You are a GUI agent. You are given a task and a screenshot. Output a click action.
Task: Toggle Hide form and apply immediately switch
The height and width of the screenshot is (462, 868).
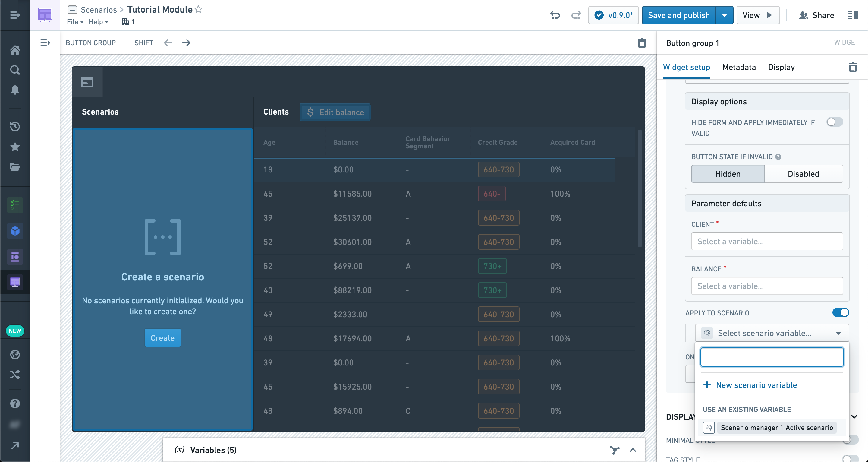pos(835,122)
